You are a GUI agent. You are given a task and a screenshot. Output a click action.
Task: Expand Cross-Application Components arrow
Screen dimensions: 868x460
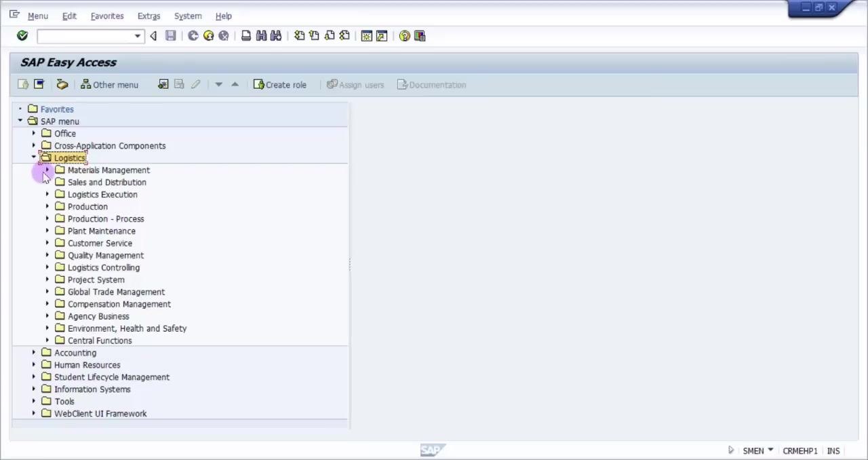(x=34, y=145)
